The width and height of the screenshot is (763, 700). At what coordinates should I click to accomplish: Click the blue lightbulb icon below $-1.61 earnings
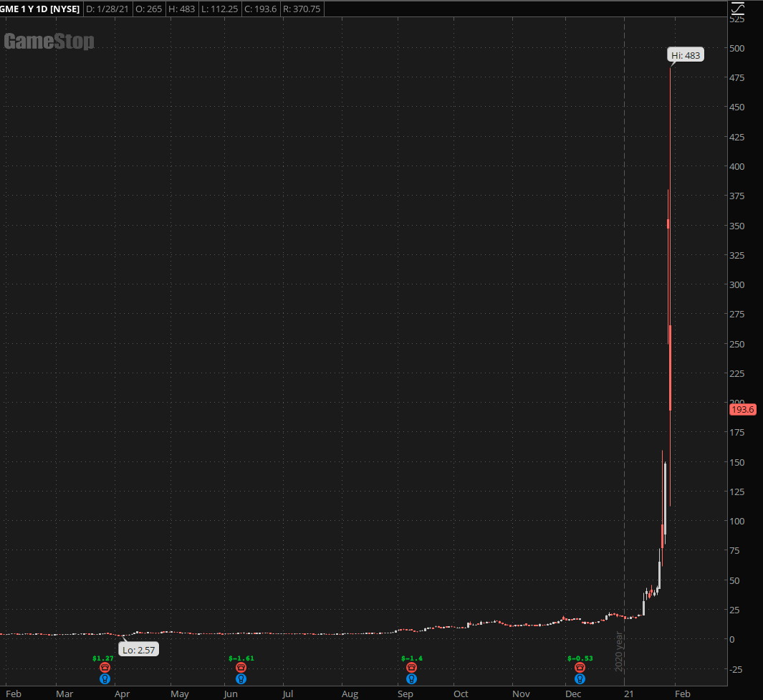click(241, 679)
